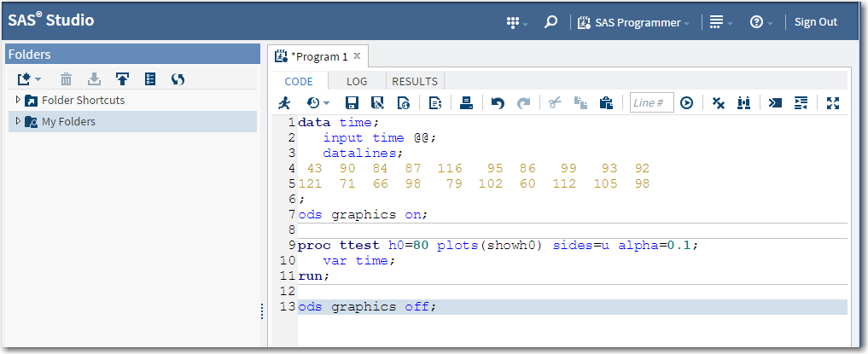Click the value 121 in datalines
Viewport: 868px width, 354px height.
click(310, 183)
